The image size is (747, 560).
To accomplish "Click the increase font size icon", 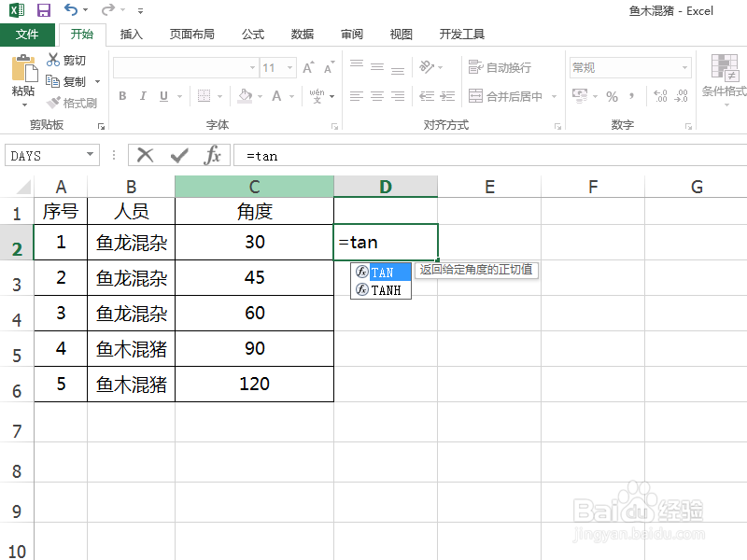I will tap(308, 67).
